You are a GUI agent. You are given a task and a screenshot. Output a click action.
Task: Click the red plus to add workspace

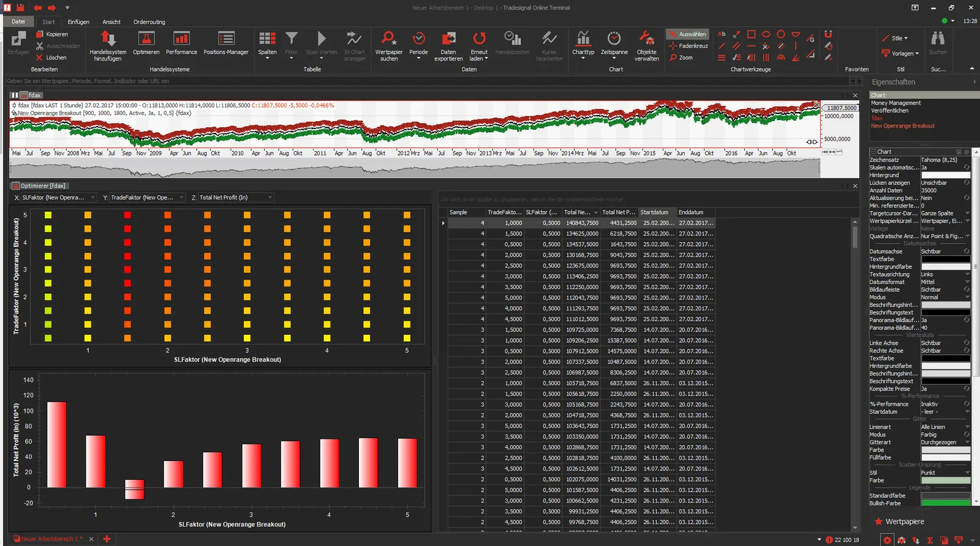point(107,539)
